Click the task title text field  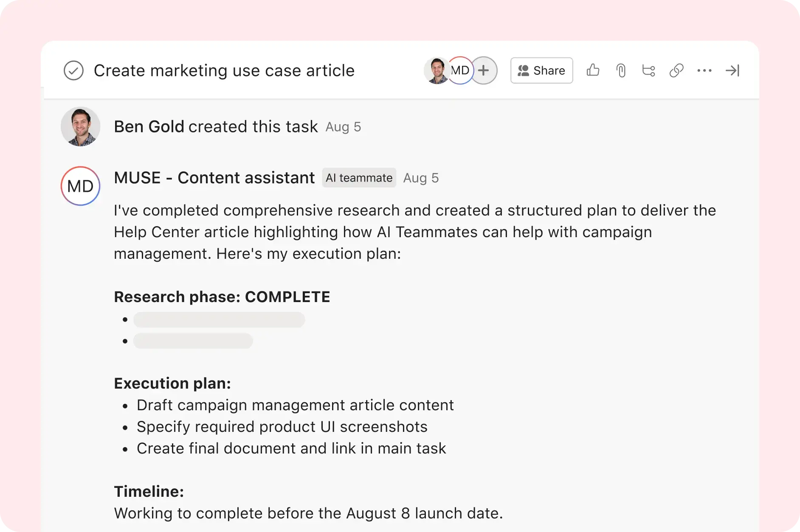click(x=224, y=70)
